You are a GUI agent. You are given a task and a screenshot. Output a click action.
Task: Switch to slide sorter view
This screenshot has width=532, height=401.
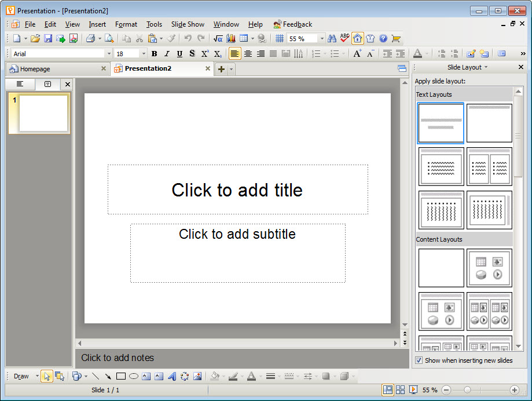[x=400, y=390]
